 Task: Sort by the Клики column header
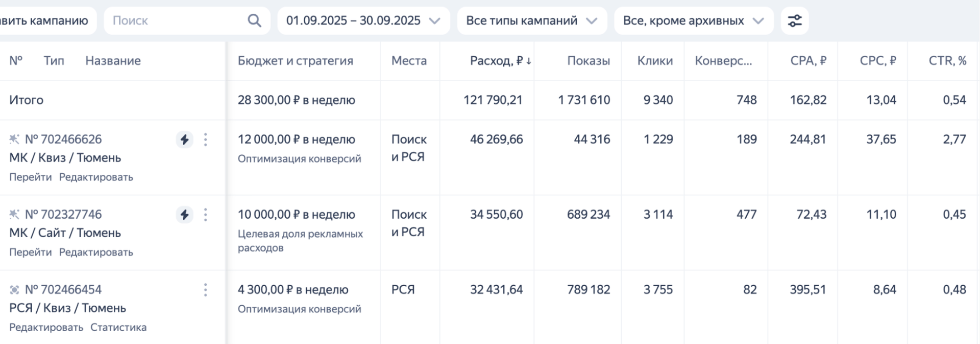654,61
